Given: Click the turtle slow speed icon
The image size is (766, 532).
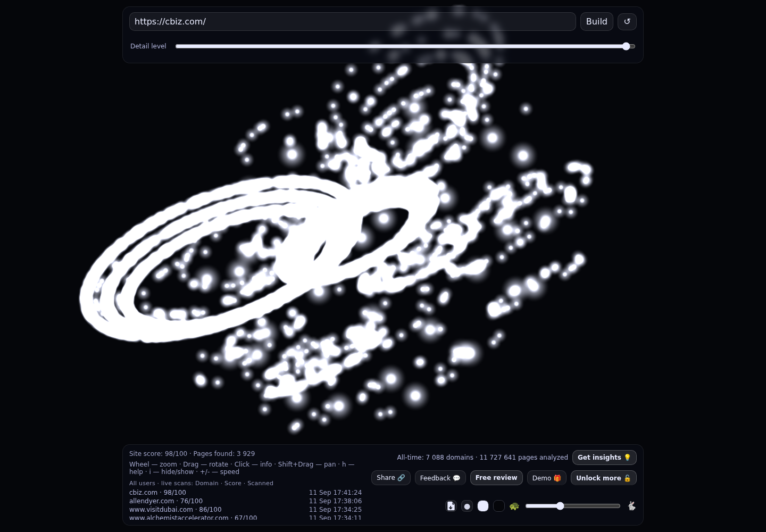Looking at the screenshot, I should (x=514, y=506).
